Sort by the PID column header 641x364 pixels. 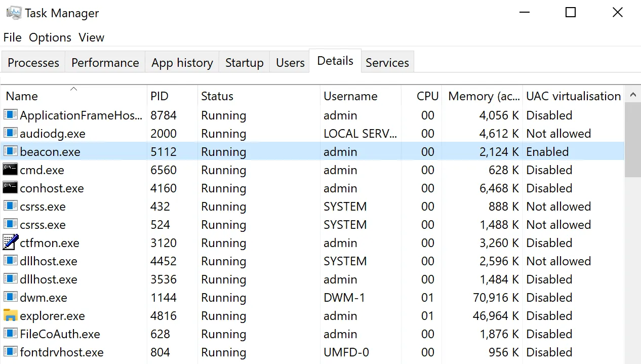coord(172,96)
